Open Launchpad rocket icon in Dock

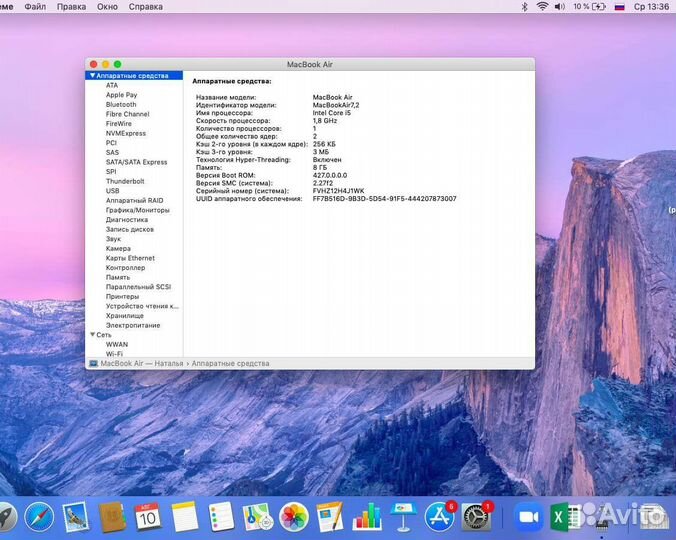[6, 517]
